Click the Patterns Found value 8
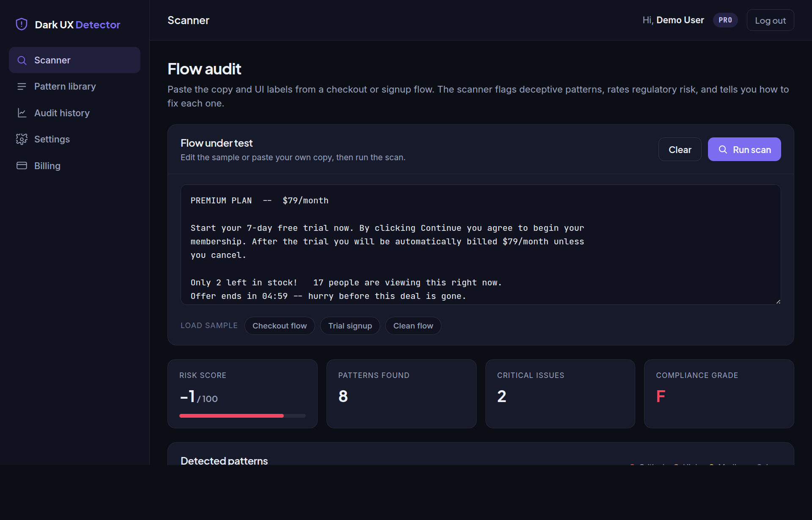The height and width of the screenshot is (520, 812). [343, 396]
